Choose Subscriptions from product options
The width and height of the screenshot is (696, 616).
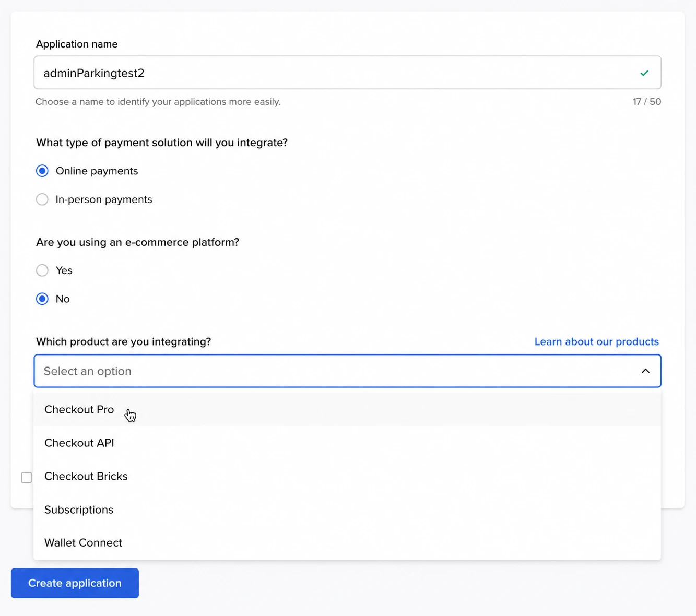coord(347,510)
